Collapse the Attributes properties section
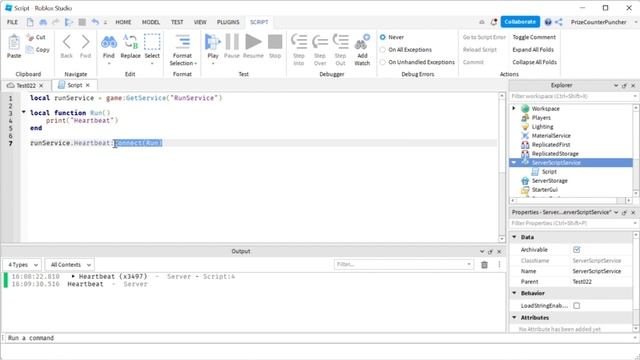Screen dimensions: 640x360 pyautogui.click(x=514, y=317)
